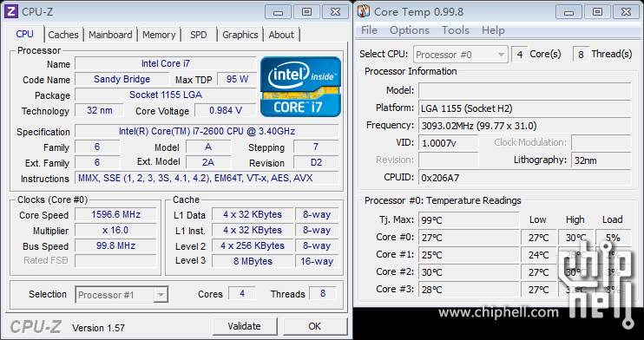644x340 pixels.
Task: Open the Tools menu in Core Temp
Action: pos(456,30)
